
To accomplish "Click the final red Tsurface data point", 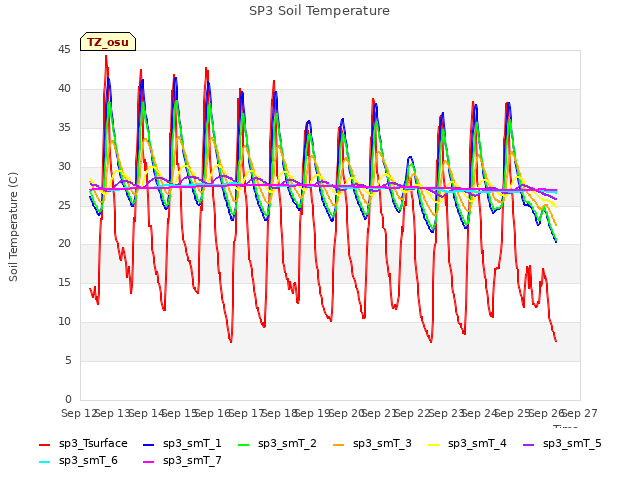I will [x=556, y=341].
